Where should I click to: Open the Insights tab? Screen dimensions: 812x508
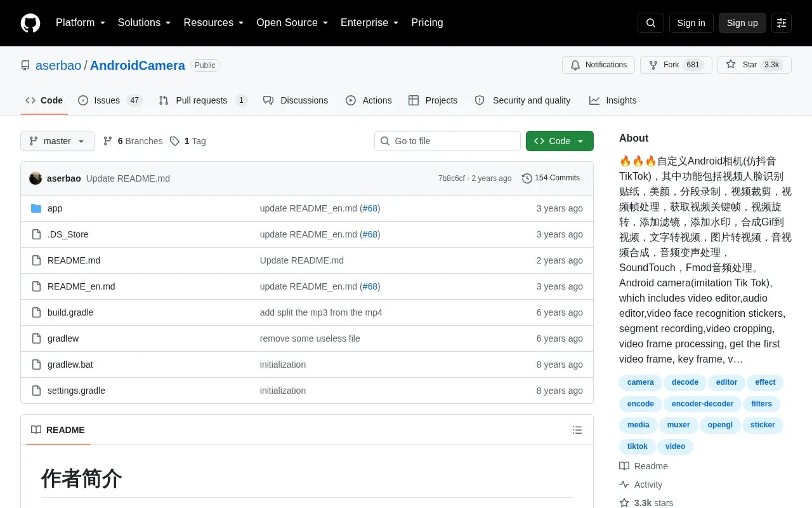coord(613,100)
